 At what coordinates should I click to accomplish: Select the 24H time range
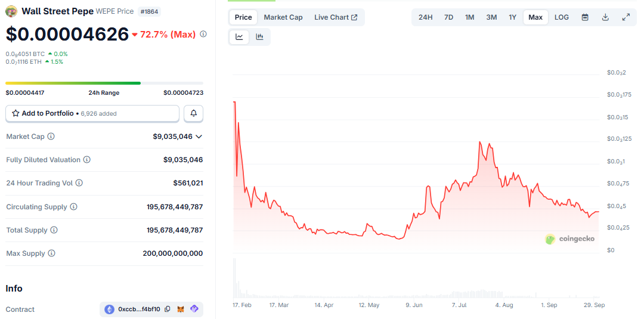[x=425, y=17]
